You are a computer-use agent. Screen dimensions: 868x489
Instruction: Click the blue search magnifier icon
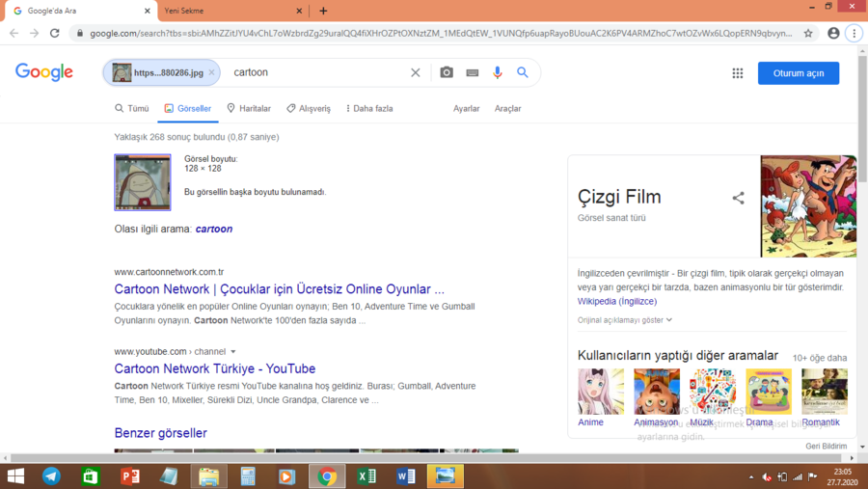click(x=523, y=72)
